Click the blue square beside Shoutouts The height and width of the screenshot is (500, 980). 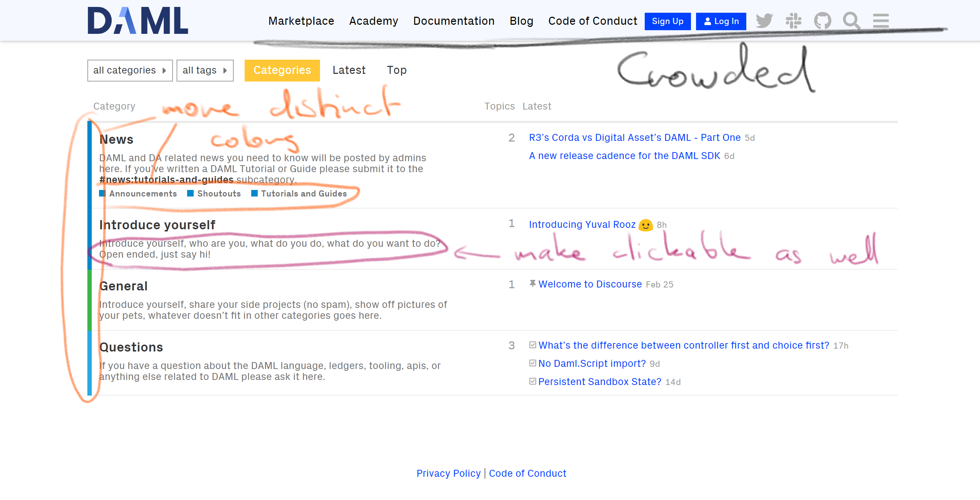[x=191, y=194]
